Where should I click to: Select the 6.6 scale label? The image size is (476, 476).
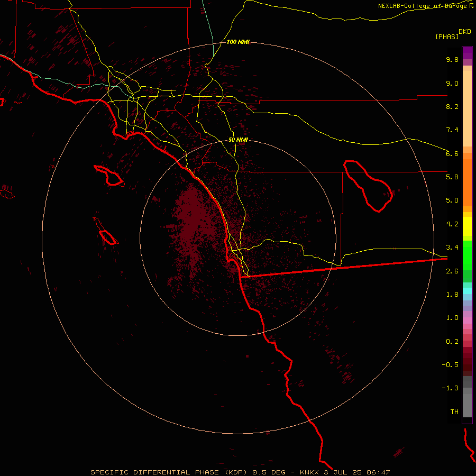pos(452,153)
